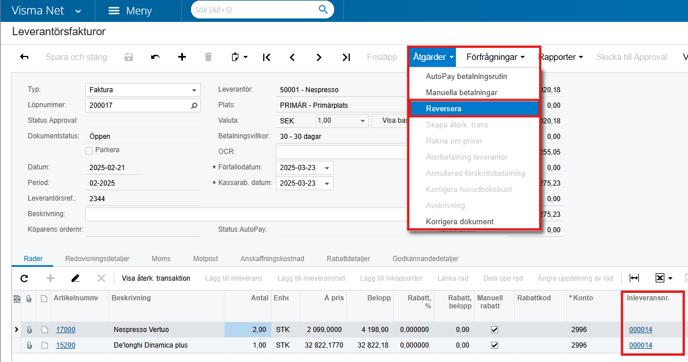Image resolution: width=688 pixels, height=362 pixels.
Task: Click the Konto column header
Action: 583,297
